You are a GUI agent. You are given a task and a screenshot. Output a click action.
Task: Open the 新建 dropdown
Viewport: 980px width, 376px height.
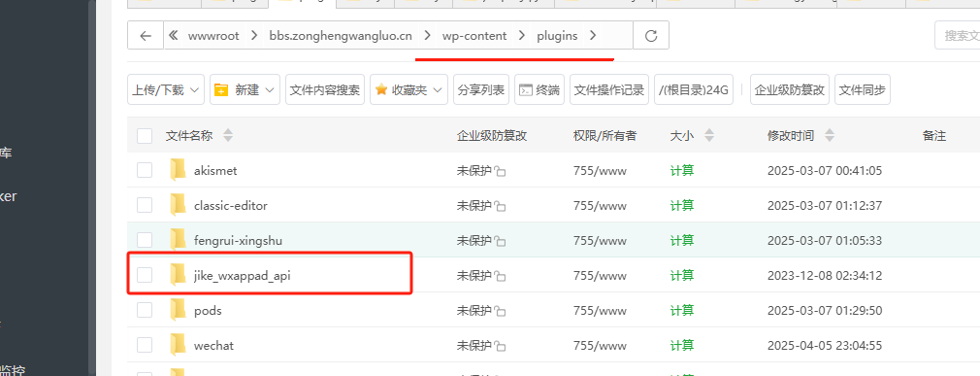click(x=245, y=90)
